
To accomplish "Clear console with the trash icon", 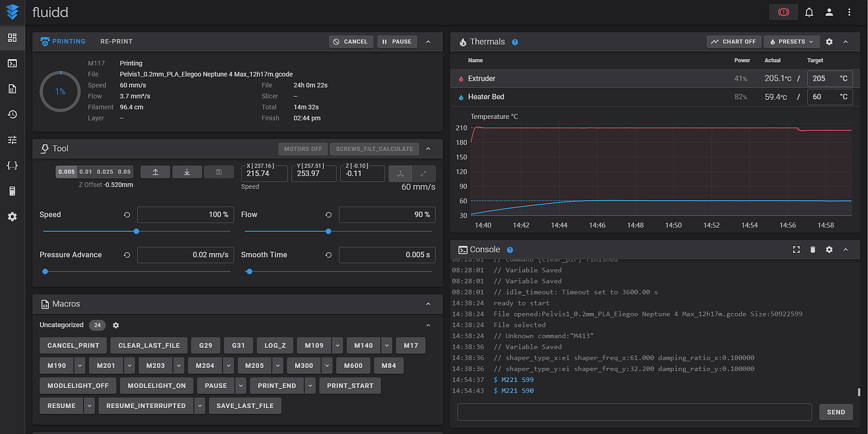I will pos(813,250).
